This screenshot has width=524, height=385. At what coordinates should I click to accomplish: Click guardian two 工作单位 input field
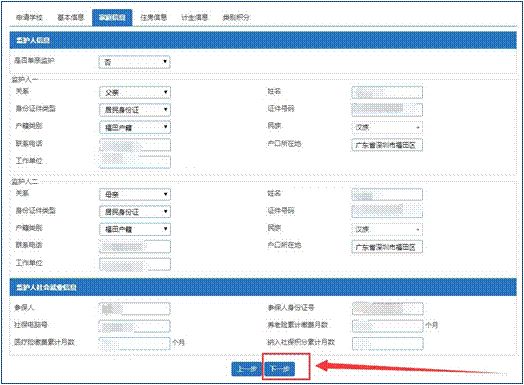pos(135,264)
